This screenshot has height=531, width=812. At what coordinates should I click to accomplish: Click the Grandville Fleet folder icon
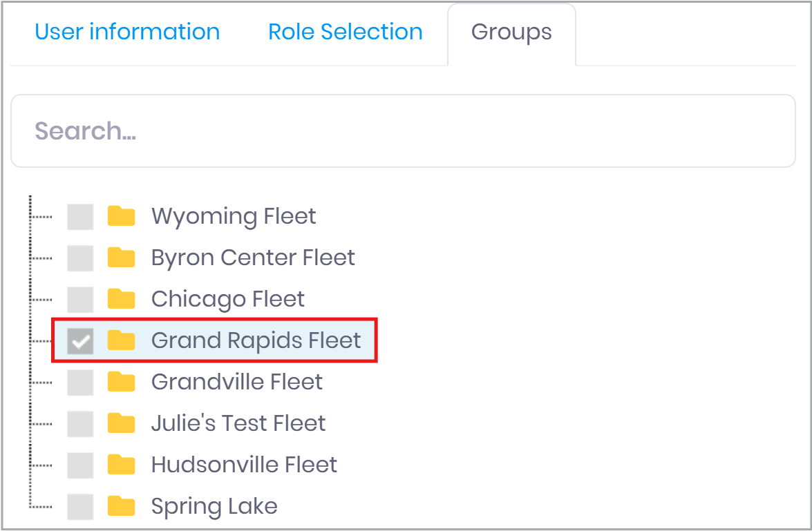121,382
